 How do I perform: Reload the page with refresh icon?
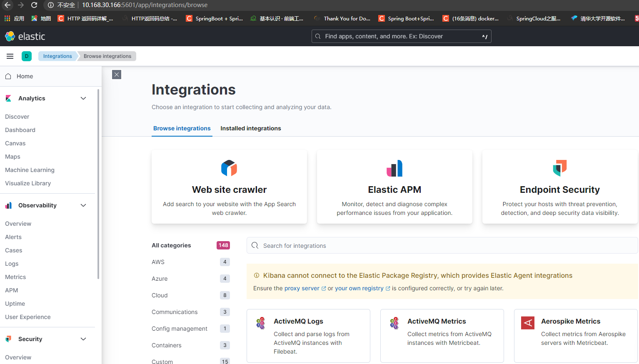tap(35, 5)
